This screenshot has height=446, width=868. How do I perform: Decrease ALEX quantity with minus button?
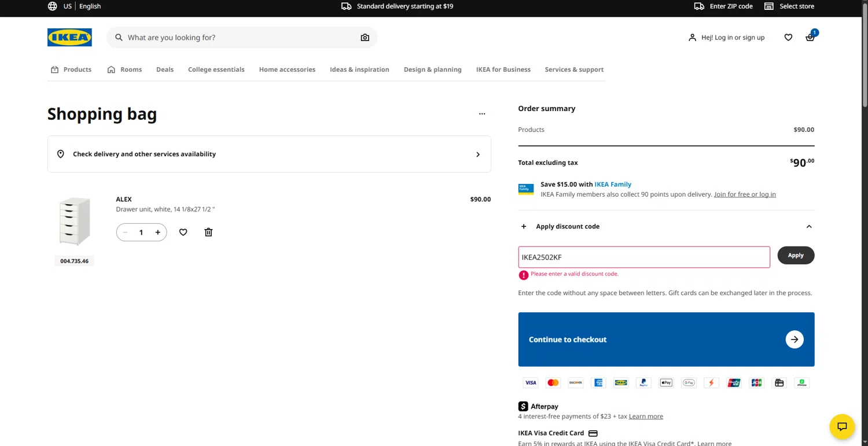click(125, 232)
